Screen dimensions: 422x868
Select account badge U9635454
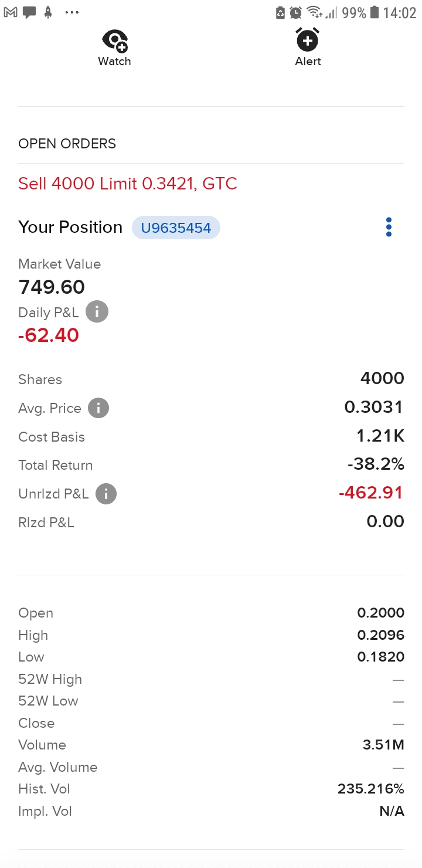pyautogui.click(x=176, y=228)
